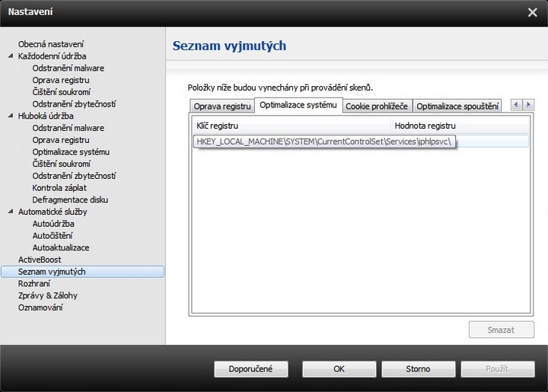Sort by Klíč registru column header
Image resolution: width=548 pixels, height=392 pixels.
[x=292, y=125]
